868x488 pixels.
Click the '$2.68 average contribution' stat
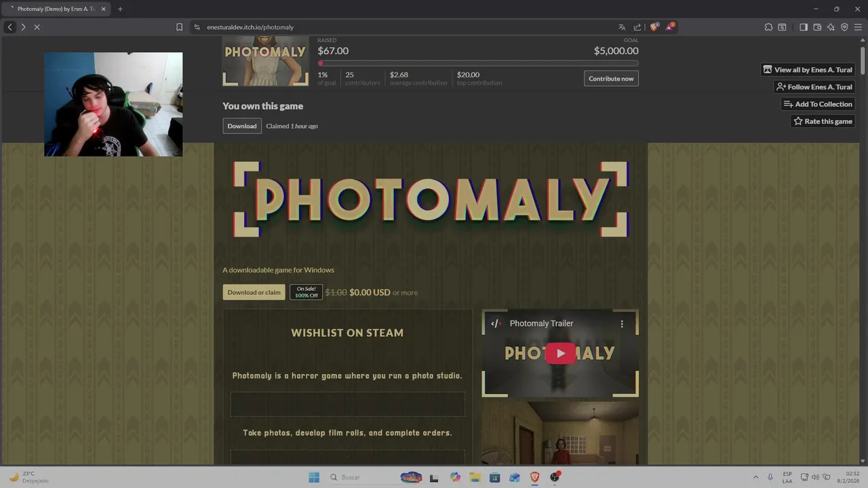tap(418, 79)
